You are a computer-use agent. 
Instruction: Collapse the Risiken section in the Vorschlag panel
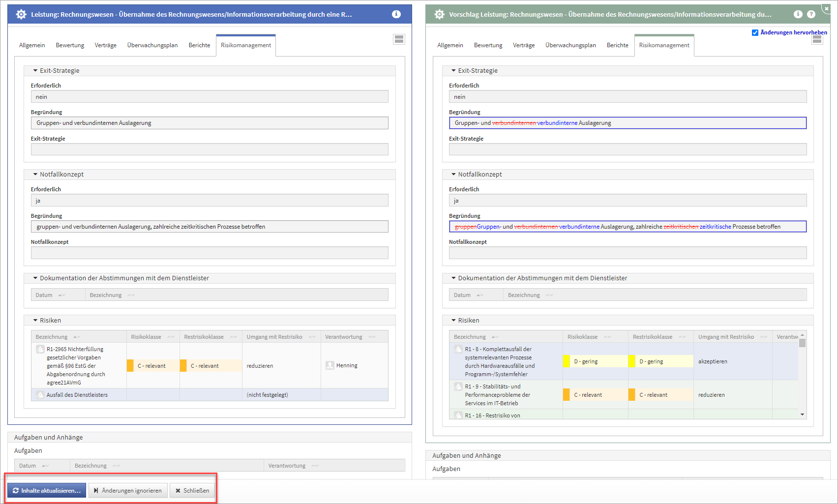point(453,321)
